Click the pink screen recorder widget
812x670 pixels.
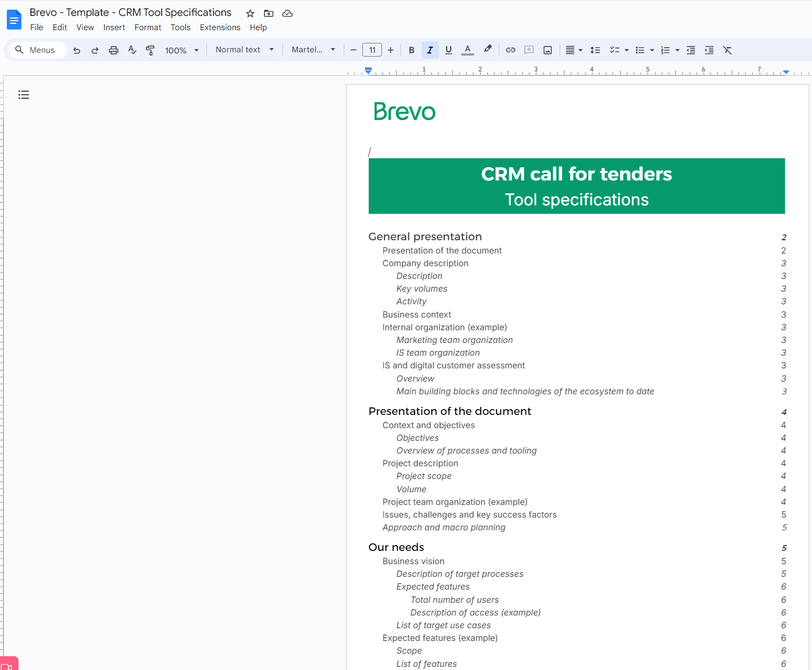coord(9,664)
